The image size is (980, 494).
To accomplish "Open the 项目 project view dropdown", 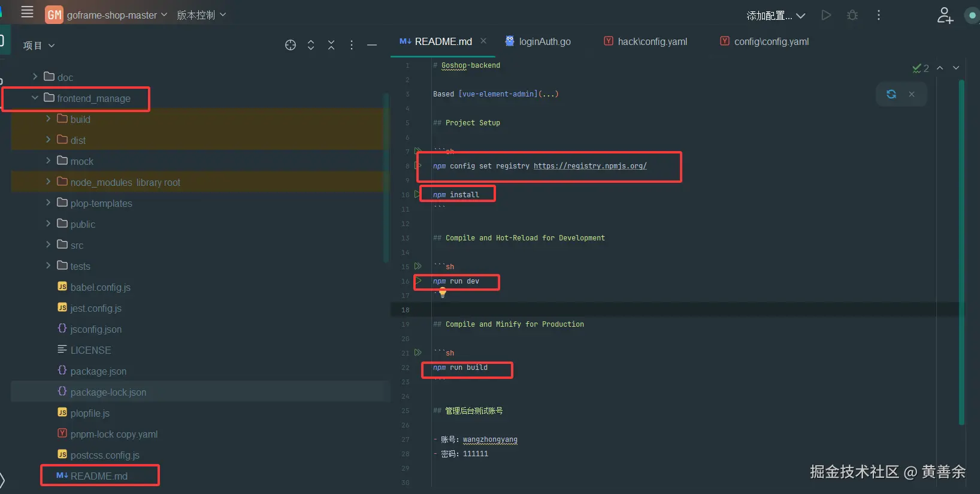I will [x=39, y=46].
